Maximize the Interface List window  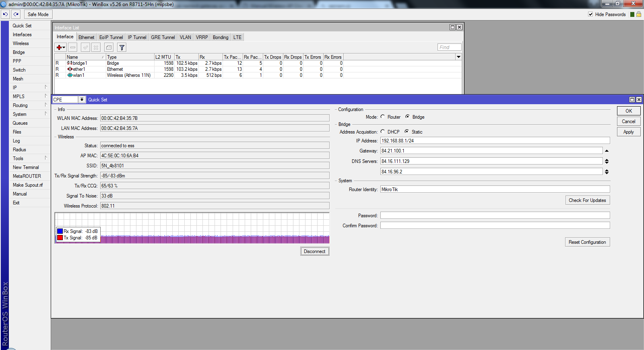tap(452, 27)
